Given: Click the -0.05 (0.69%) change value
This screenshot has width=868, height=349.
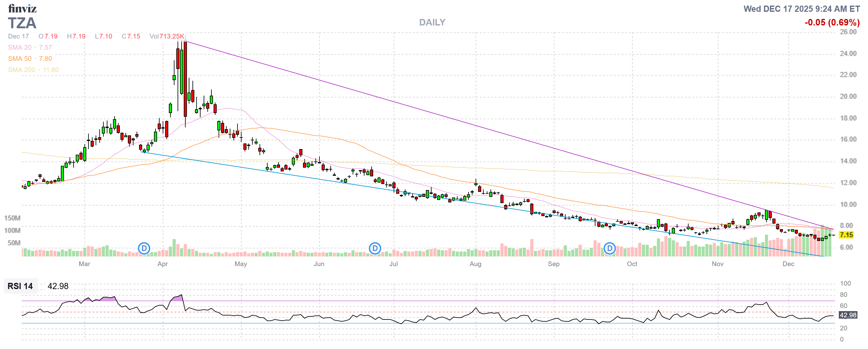Looking at the screenshot, I should click(x=832, y=23).
